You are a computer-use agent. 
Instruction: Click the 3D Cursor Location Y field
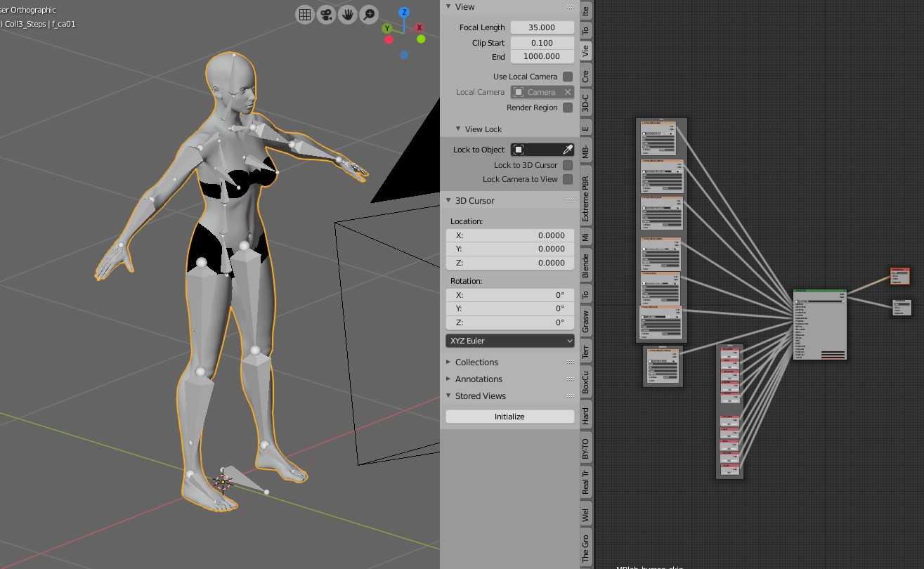coord(510,249)
